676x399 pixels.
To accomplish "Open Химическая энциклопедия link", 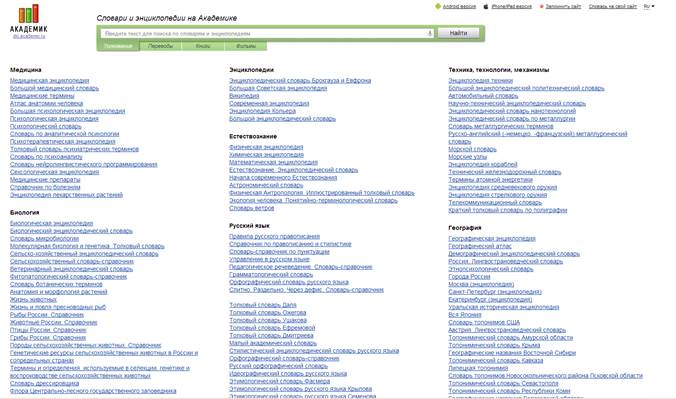I will coord(266,155).
